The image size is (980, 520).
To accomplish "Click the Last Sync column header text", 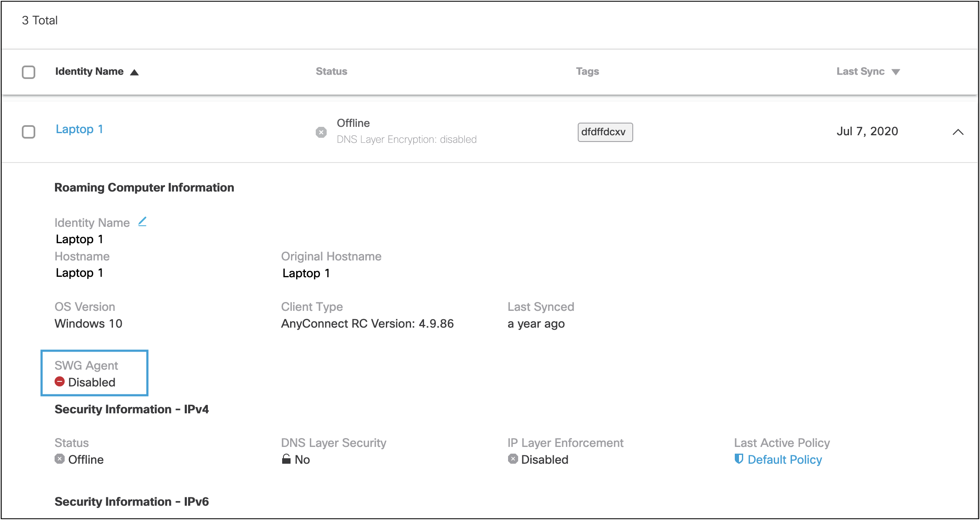I will 860,71.
